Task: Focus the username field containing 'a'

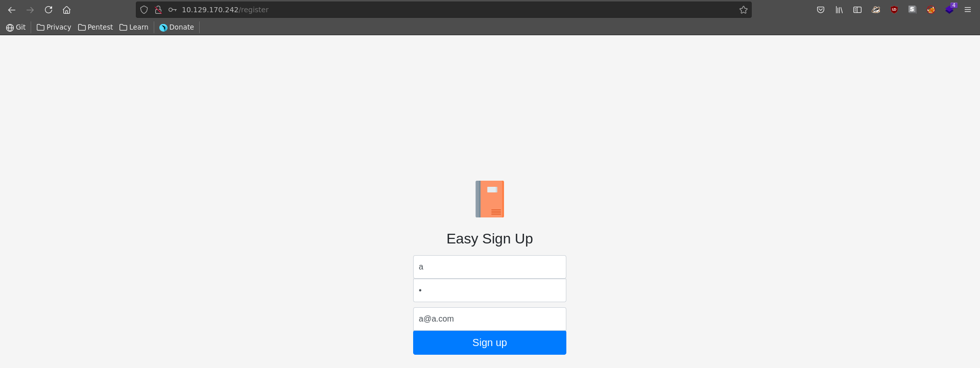Action: tap(490, 267)
